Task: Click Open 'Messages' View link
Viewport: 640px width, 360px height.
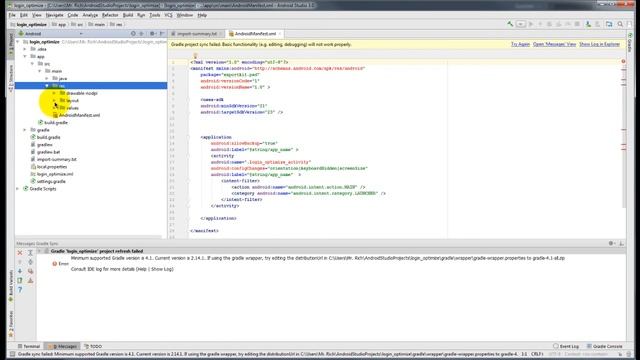Action: (x=554, y=44)
